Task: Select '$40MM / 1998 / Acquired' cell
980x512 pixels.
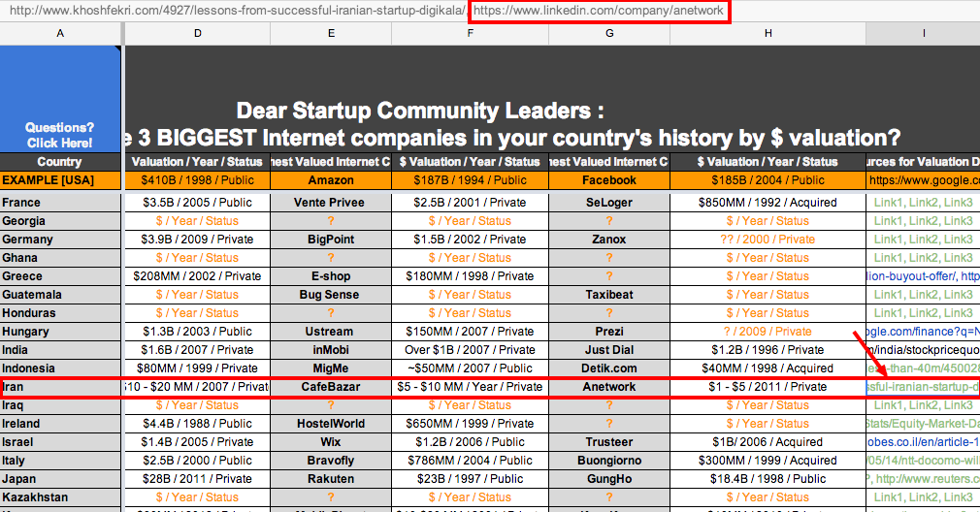Action: pos(768,368)
